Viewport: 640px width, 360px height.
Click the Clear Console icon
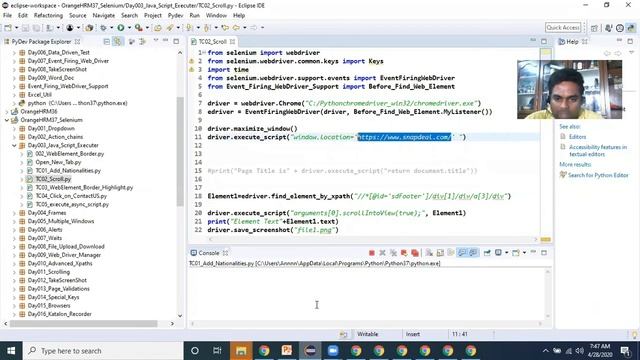click(429, 253)
